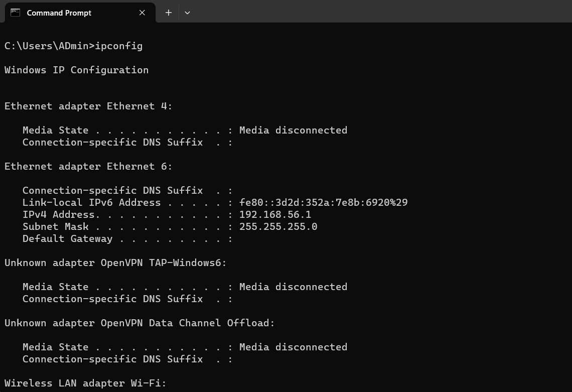This screenshot has width=572, height=392.
Task: Click the link-local IPv6 address value
Action: 323,202
